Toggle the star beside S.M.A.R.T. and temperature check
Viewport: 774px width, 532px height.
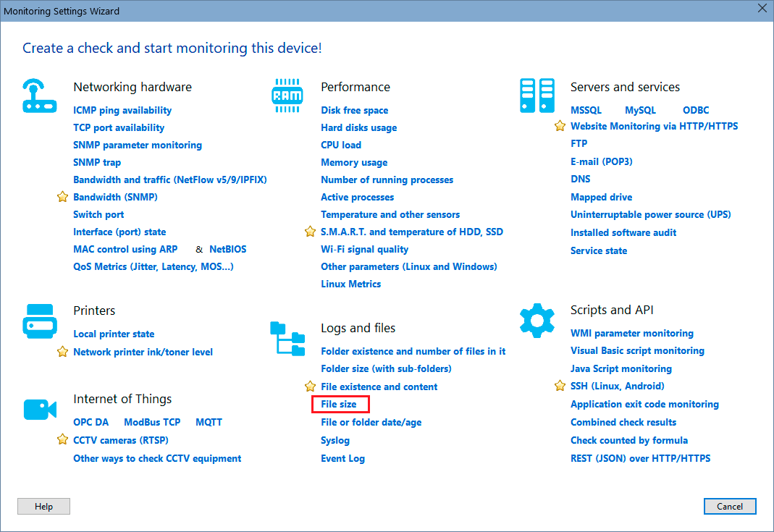pyautogui.click(x=310, y=232)
